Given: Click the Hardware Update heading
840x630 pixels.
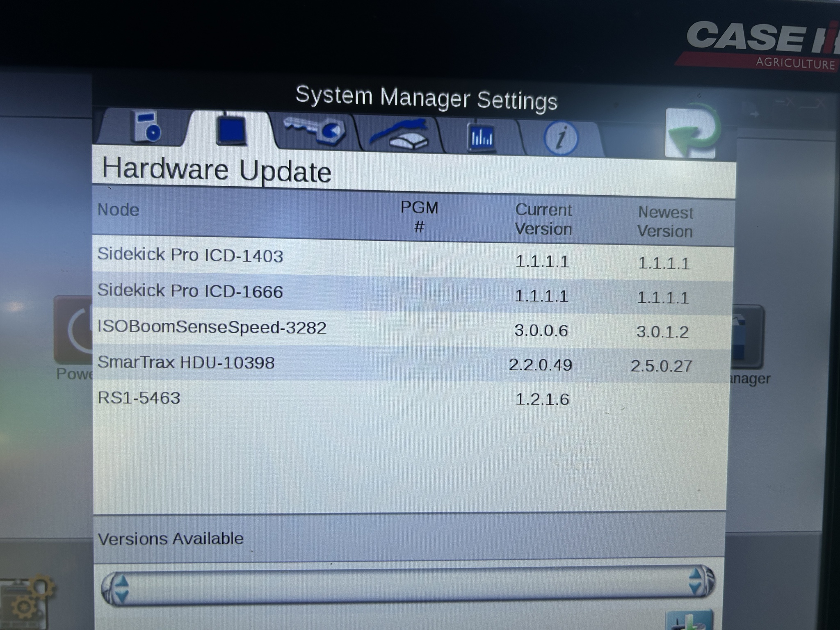Looking at the screenshot, I should pyautogui.click(x=217, y=170).
